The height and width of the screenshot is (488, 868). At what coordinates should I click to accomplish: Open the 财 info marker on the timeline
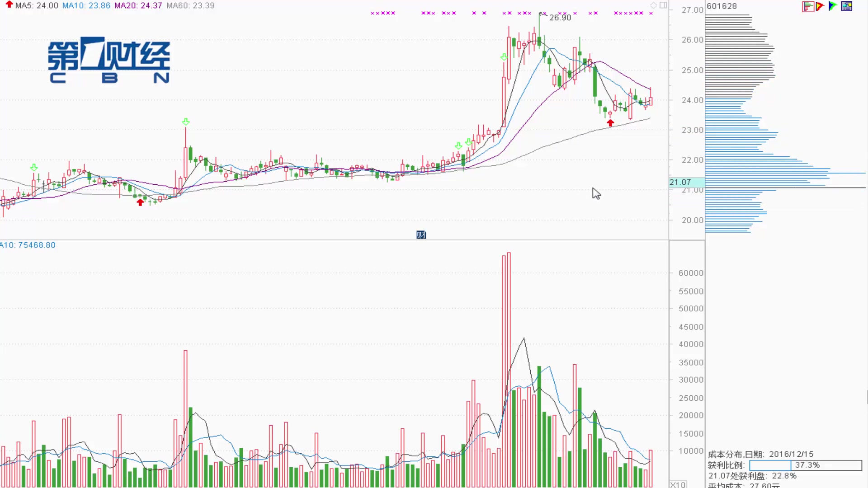pyautogui.click(x=421, y=235)
